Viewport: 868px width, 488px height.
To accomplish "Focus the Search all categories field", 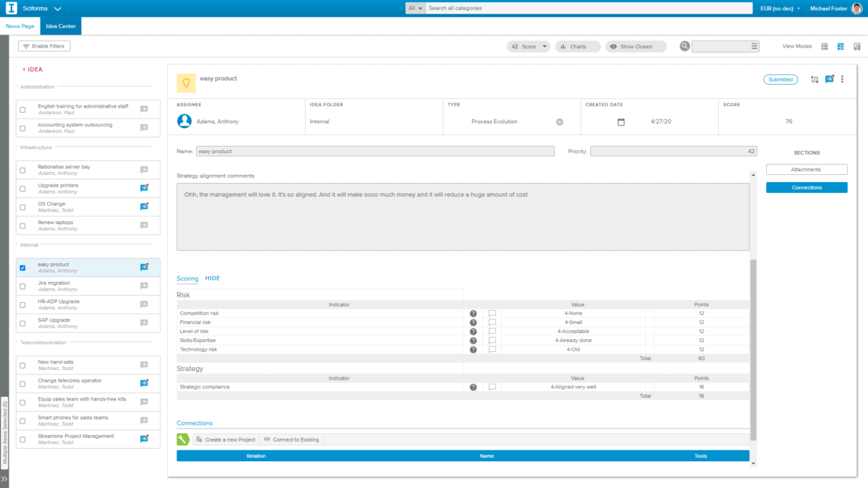I will click(590, 9).
